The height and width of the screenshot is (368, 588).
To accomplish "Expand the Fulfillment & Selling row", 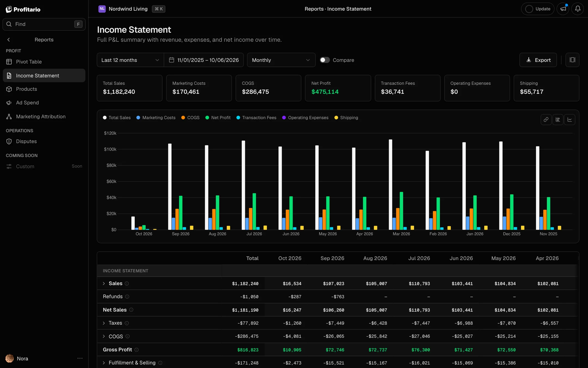I will (x=104, y=363).
